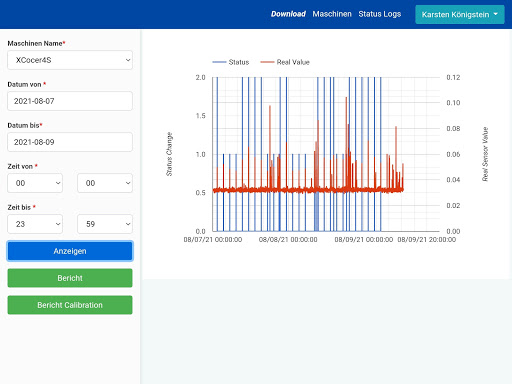Expand the Karsten Königstein user menu
512x384 pixels.
460,14
